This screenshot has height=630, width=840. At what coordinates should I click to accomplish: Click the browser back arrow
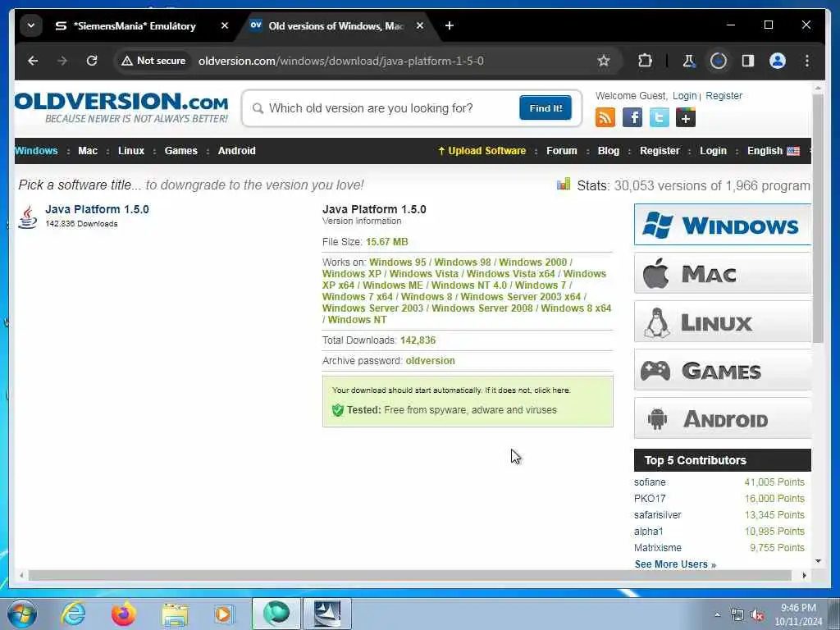click(x=33, y=61)
